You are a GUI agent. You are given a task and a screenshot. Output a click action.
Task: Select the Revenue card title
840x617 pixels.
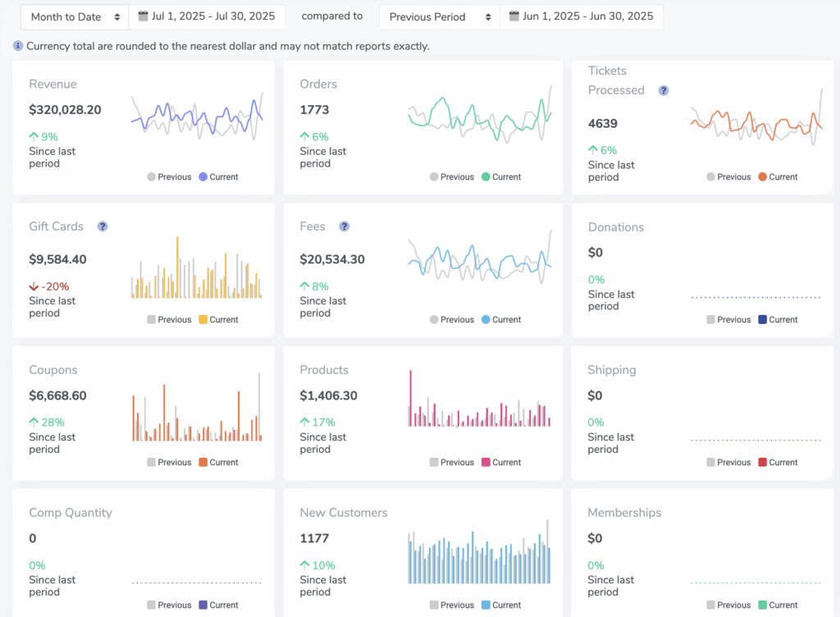coord(52,84)
